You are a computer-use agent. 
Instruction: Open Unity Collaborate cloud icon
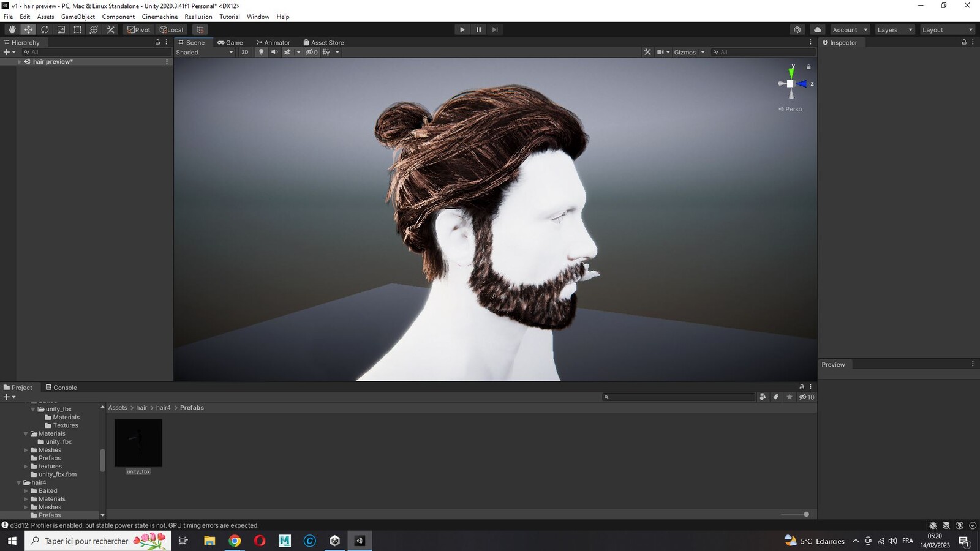(x=817, y=29)
